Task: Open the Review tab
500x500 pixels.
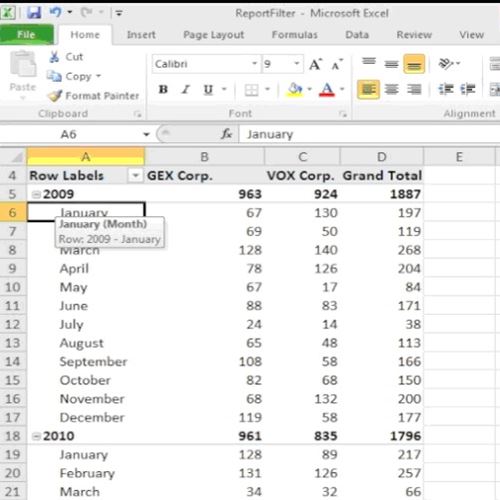Action: (414, 35)
